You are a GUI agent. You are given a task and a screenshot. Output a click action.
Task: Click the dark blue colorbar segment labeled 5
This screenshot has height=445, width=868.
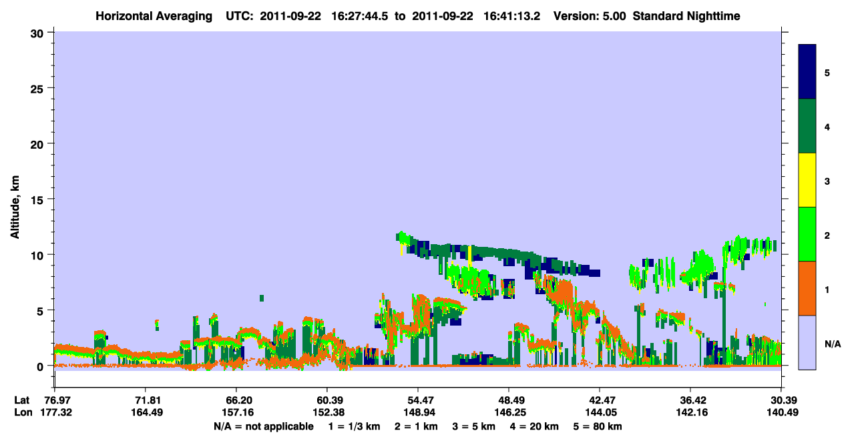click(x=807, y=72)
